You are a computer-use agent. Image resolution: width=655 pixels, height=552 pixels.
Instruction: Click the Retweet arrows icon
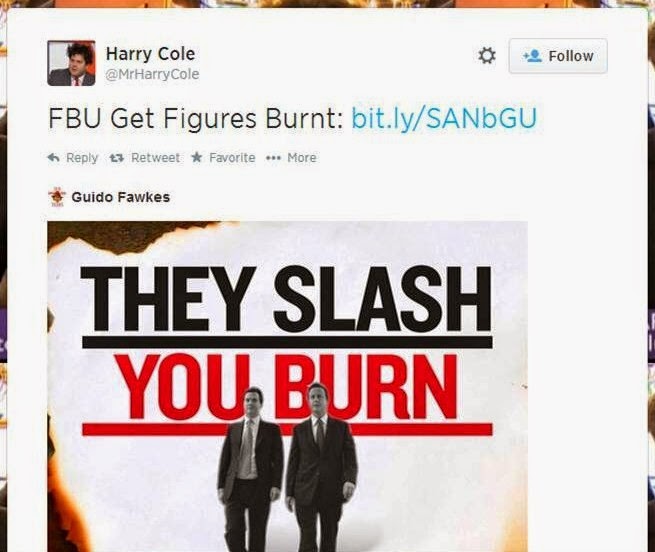tap(116, 158)
